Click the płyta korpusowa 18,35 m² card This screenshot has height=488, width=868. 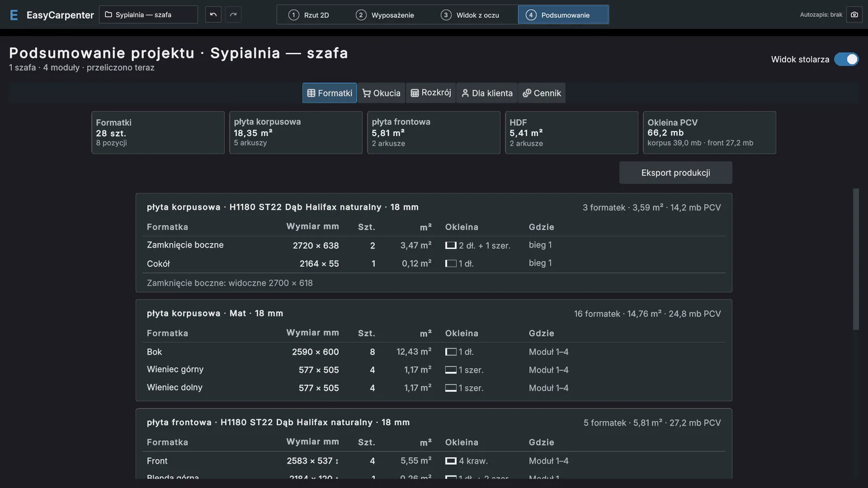(296, 133)
